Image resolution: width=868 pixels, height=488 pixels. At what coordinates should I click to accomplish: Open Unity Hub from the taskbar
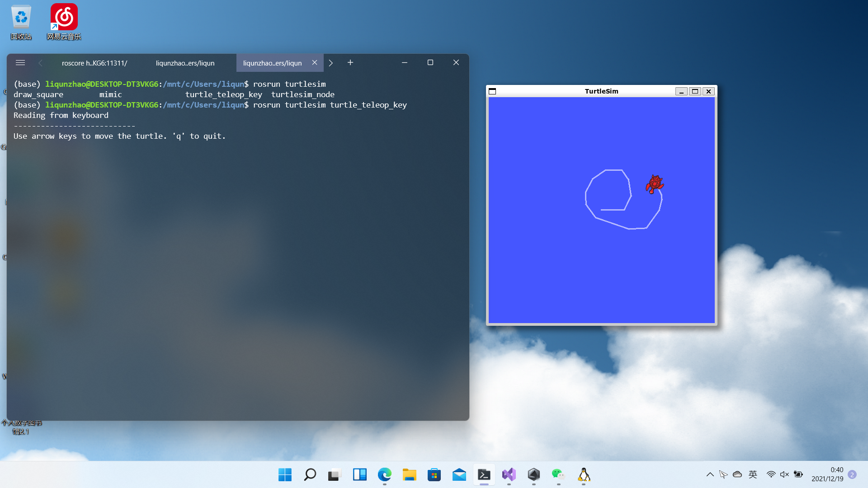533,475
